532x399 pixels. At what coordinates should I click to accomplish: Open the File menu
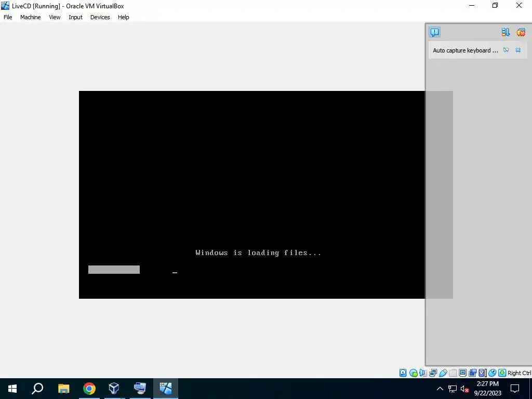point(8,17)
